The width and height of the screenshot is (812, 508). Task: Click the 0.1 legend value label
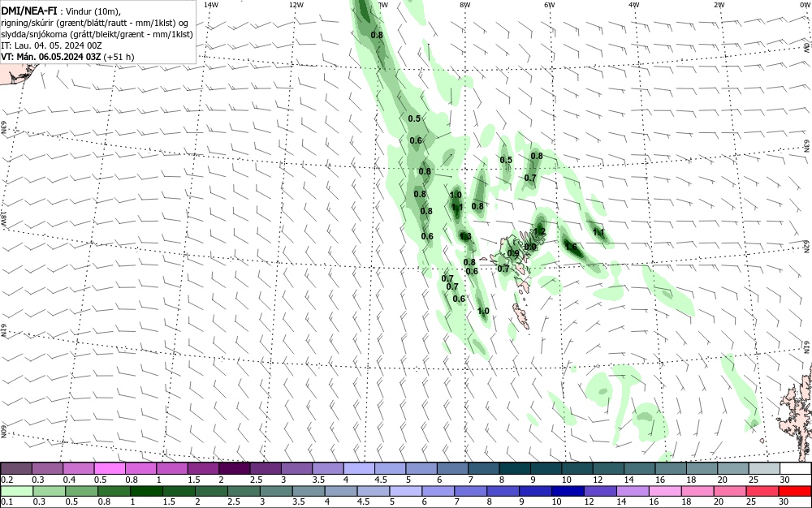point(7,502)
